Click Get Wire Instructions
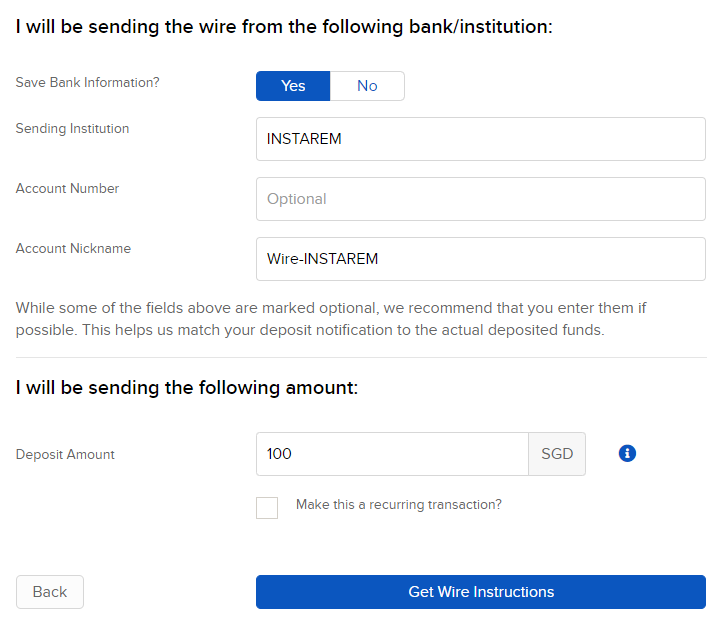This screenshot has width=715, height=628. point(481,592)
